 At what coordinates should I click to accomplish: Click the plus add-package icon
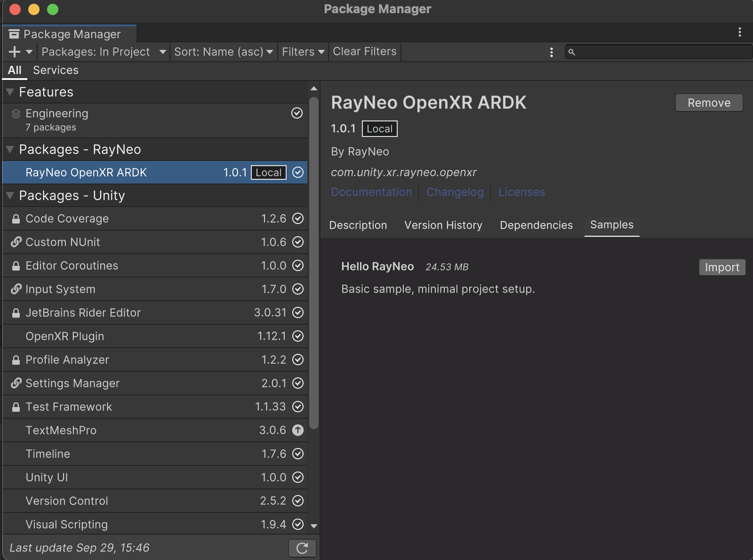click(x=15, y=52)
